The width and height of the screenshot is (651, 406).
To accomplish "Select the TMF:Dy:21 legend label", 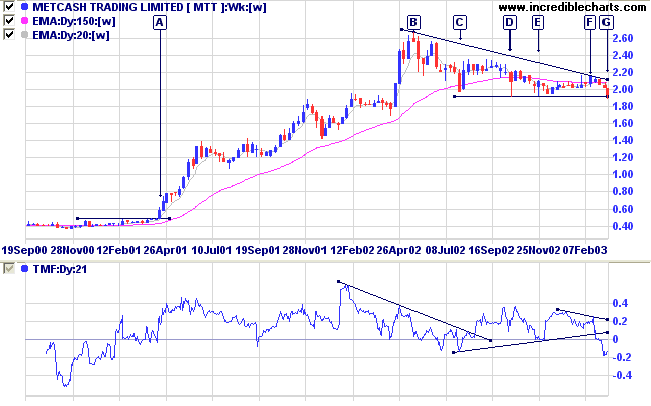I will click(x=60, y=269).
